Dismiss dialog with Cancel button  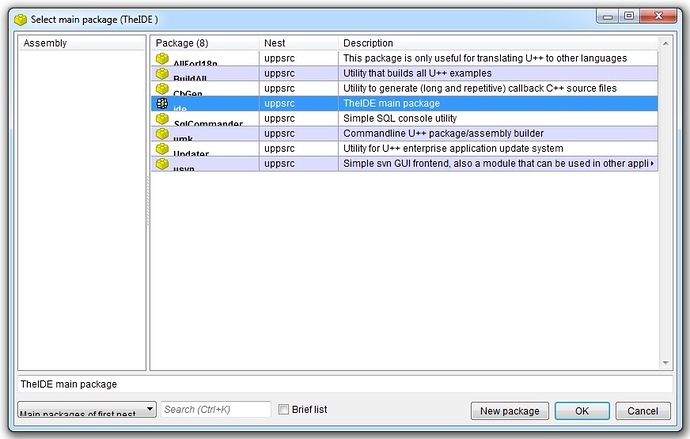pos(642,411)
